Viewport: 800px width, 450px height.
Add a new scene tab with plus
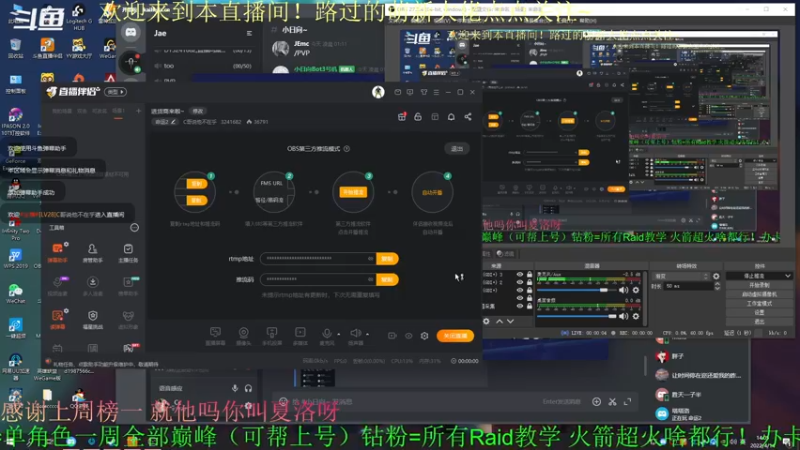[x=138, y=111]
